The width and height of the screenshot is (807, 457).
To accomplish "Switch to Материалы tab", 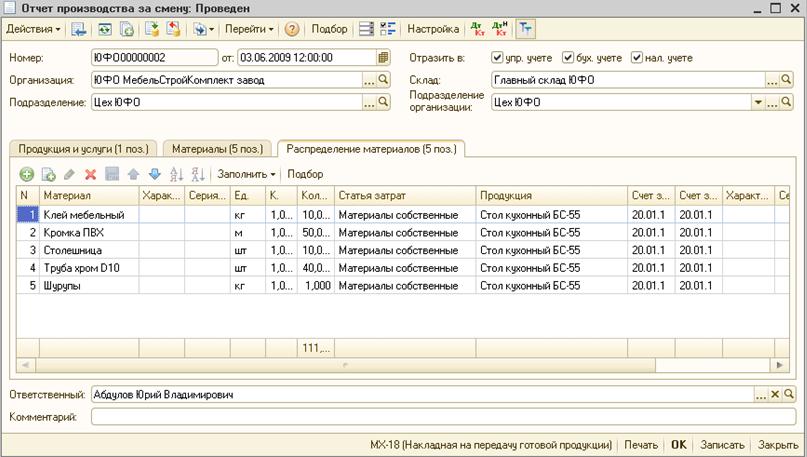I will click(217, 148).
